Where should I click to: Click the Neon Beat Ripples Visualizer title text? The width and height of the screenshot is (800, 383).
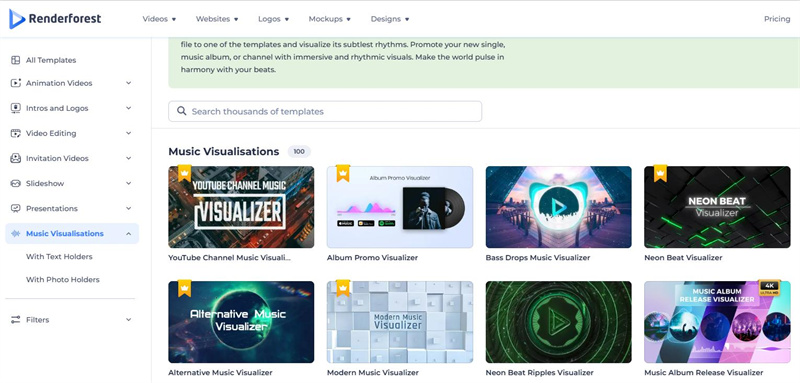tap(539, 373)
